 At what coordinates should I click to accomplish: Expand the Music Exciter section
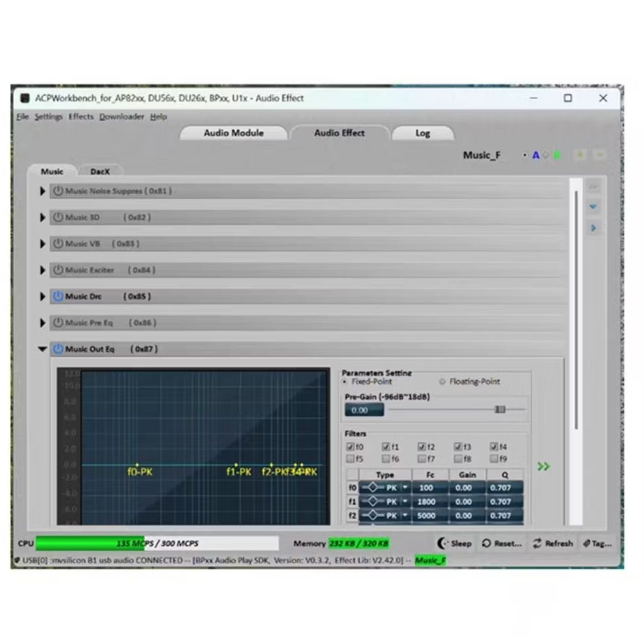[x=42, y=270]
